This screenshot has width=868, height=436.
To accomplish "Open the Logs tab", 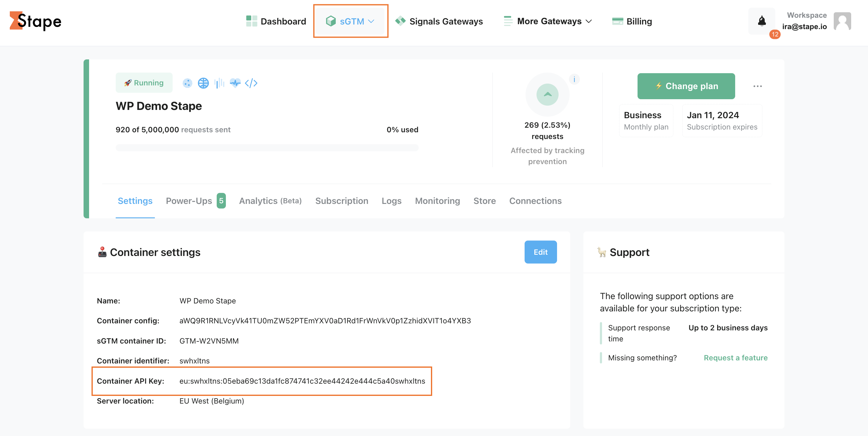I will (x=391, y=201).
